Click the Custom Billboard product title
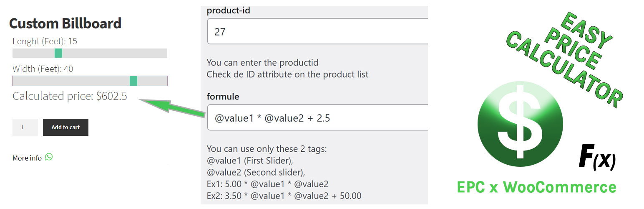This screenshot has height=209, width=644. 65,23
